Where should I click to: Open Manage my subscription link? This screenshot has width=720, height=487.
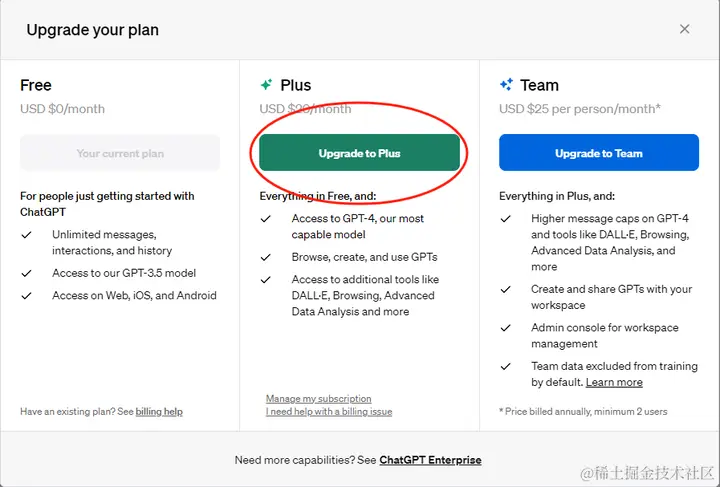click(318, 399)
